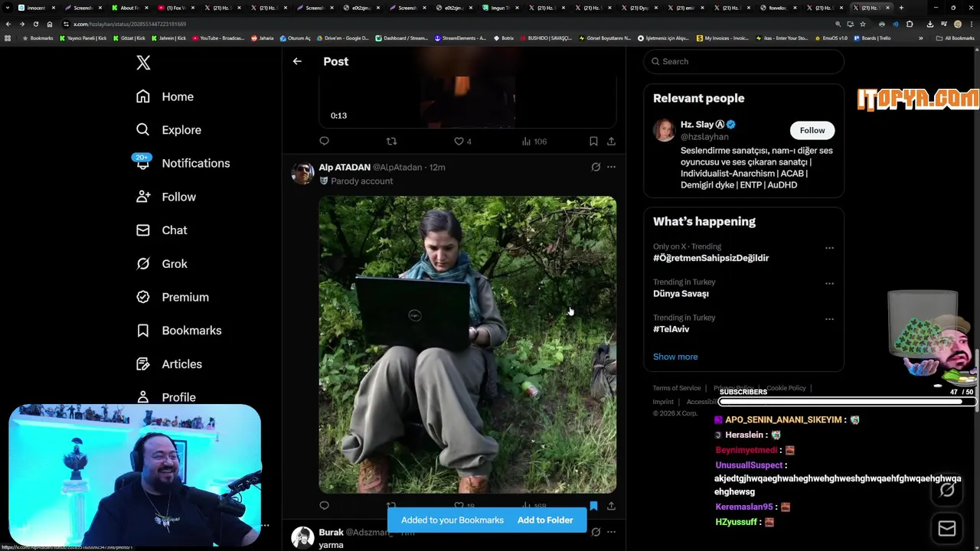Click Add to Folder in the toast
Screen dimensions: 980x551
(x=545, y=520)
